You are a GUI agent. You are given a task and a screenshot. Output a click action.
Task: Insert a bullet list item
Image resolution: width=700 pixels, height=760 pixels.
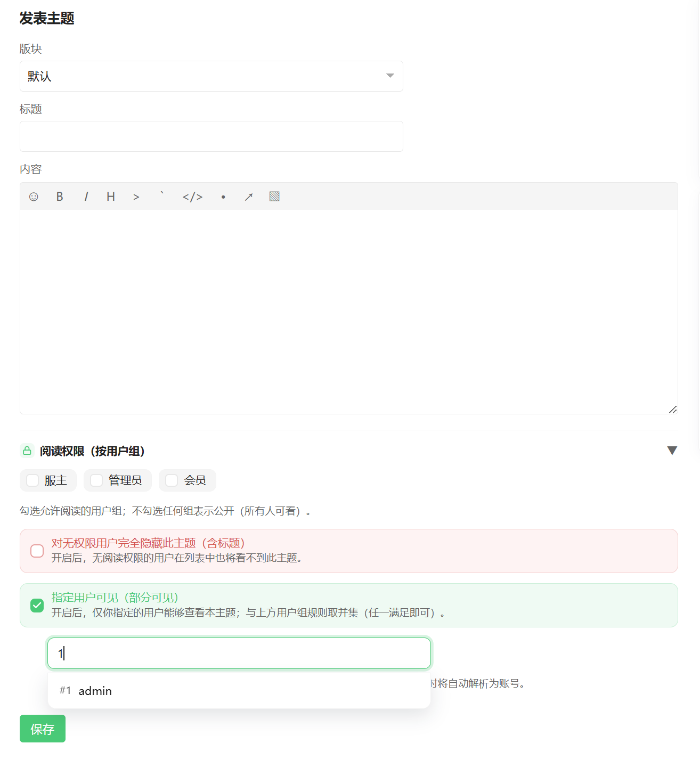tap(223, 197)
